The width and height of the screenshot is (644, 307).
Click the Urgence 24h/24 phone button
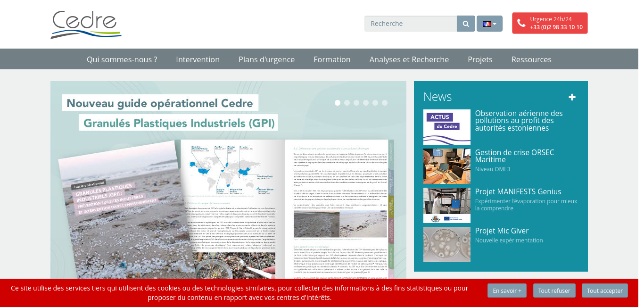coord(550,23)
